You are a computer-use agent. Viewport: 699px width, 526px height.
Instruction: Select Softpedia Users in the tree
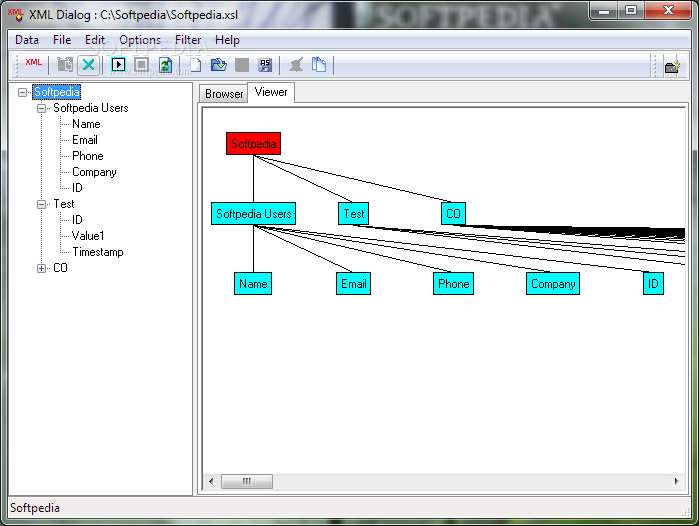click(x=91, y=108)
